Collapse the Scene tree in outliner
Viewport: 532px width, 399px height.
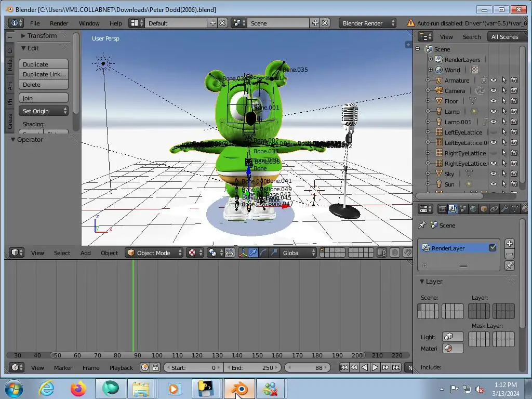click(418, 49)
